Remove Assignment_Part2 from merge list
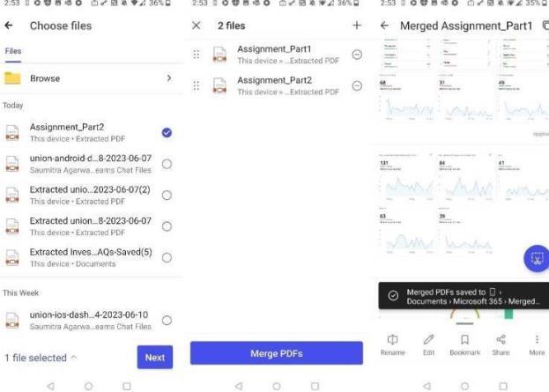The width and height of the screenshot is (549, 392). coord(357,85)
